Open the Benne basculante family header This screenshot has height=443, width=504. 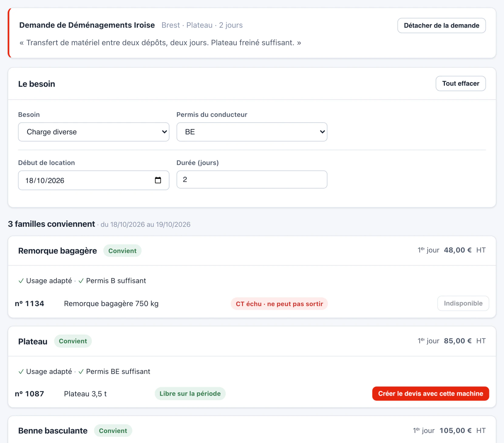pos(252,431)
